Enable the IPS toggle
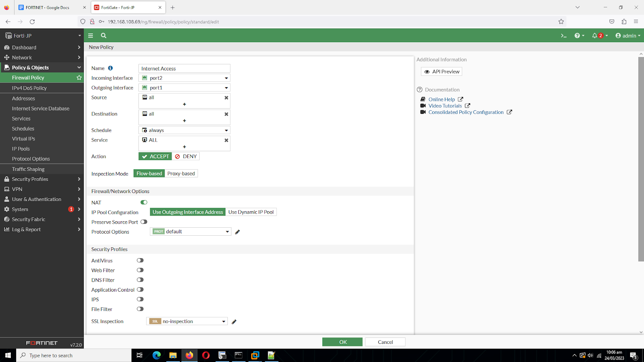Viewport: 644px width, 362px height. 140,299
